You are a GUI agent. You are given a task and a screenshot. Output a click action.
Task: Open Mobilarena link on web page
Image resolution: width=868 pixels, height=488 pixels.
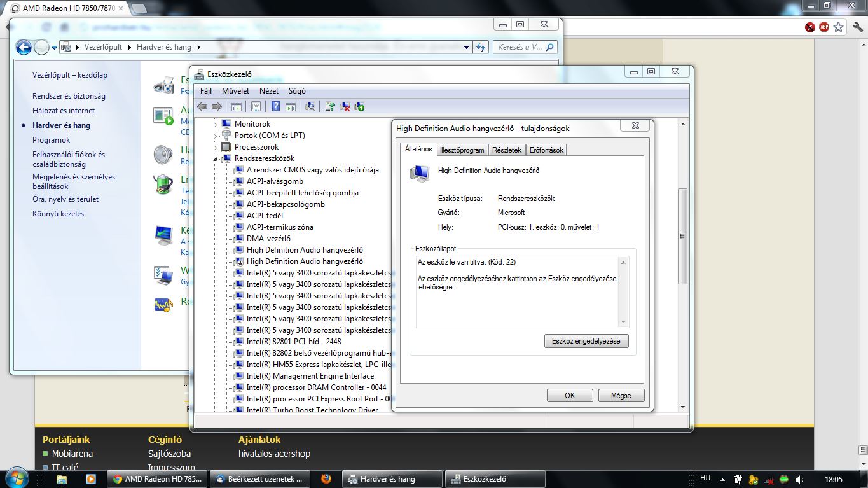tap(72, 454)
